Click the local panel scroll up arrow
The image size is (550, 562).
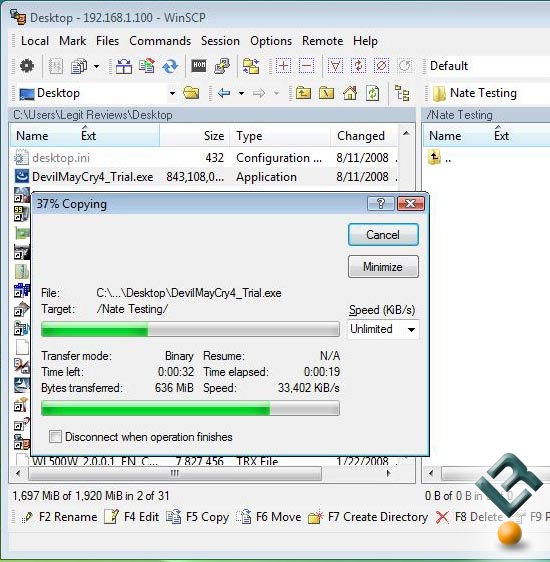pos(406,134)
